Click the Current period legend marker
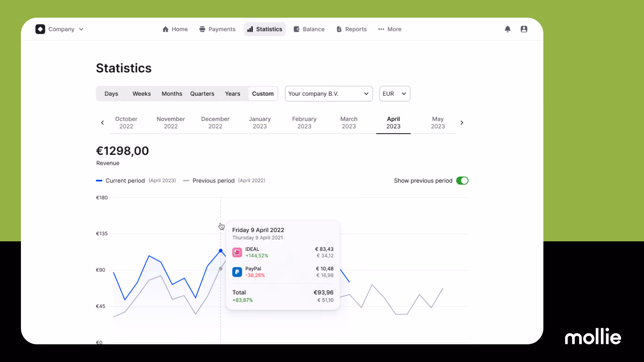 (x=99, y=181)
